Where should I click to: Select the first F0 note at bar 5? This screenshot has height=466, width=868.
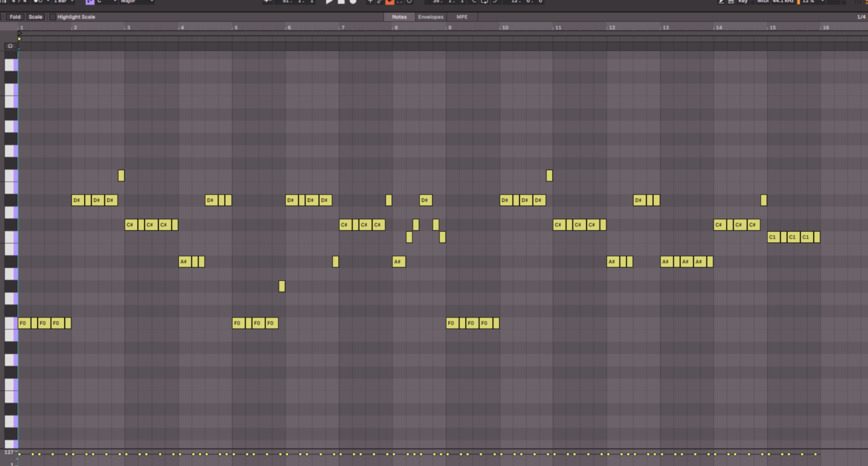coord(239,323)
